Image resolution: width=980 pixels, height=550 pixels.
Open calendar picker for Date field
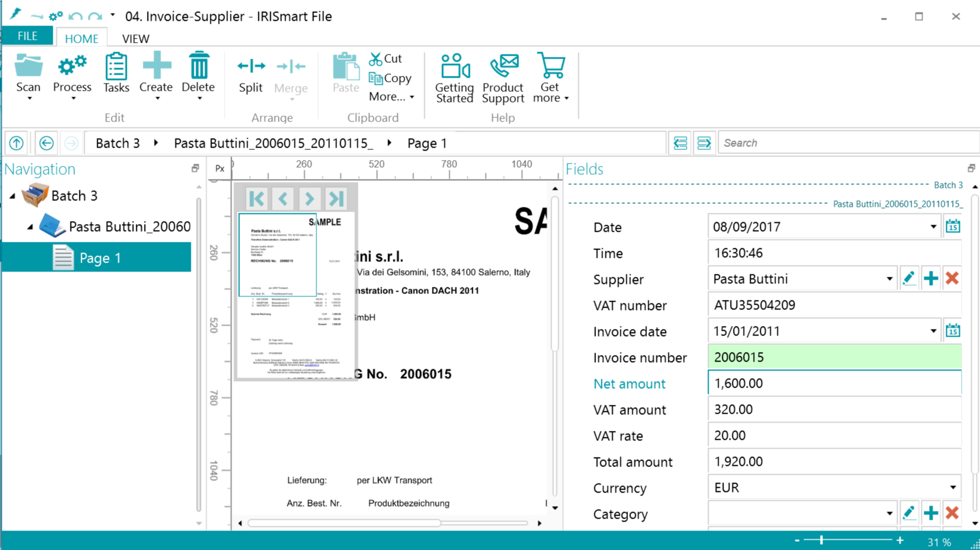[x=953, y=226]
